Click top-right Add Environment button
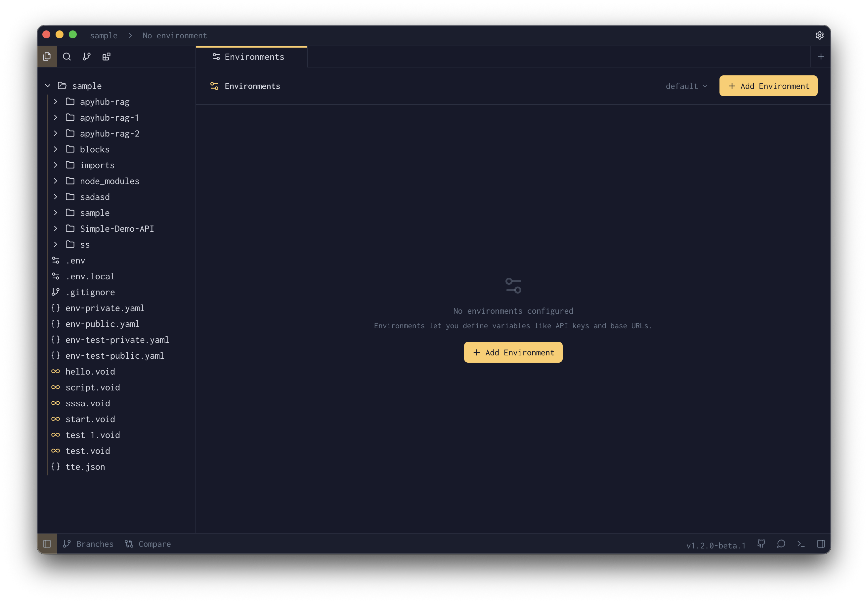868x603 pixels. pyautogui.click(x=768, y=86)
